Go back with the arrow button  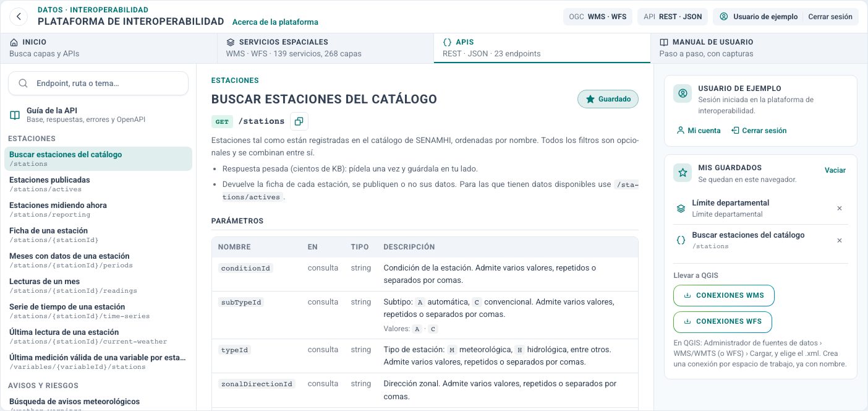coord(19,17)
